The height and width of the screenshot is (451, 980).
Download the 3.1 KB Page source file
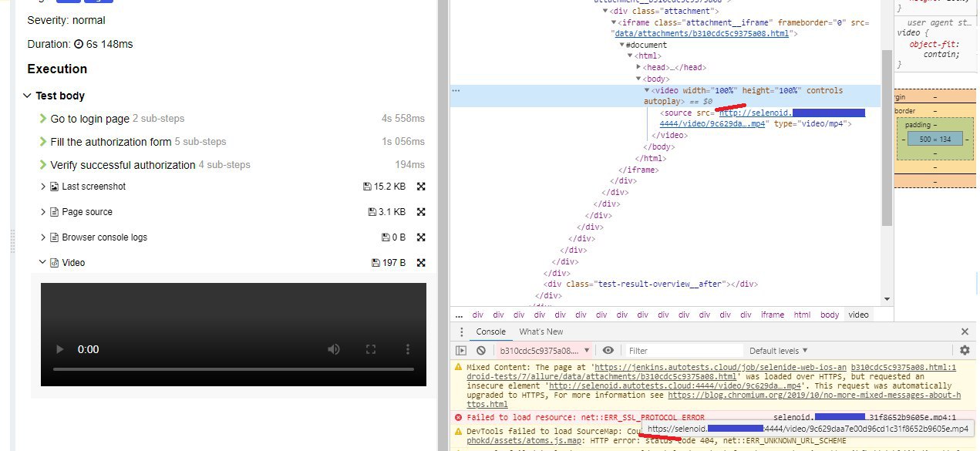tap(387, 212)
